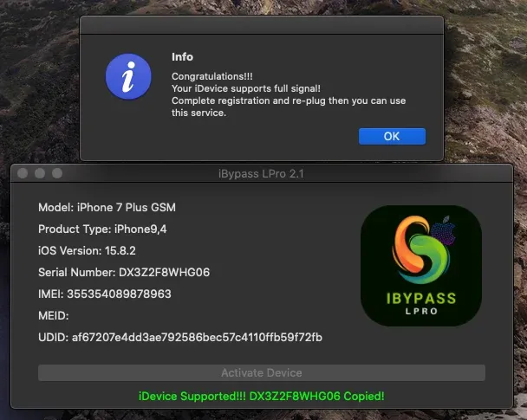This screenshot has height=420, width=527.
Task: Click 'Congratulations!!!' text in dialog
Action: (x=212, y=76)
